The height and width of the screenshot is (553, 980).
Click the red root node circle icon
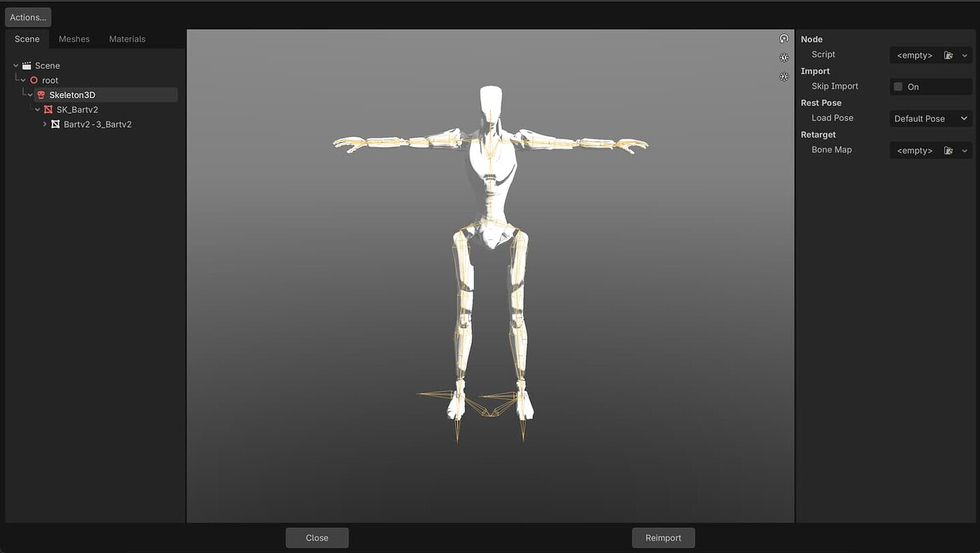[x=34, y=80]
